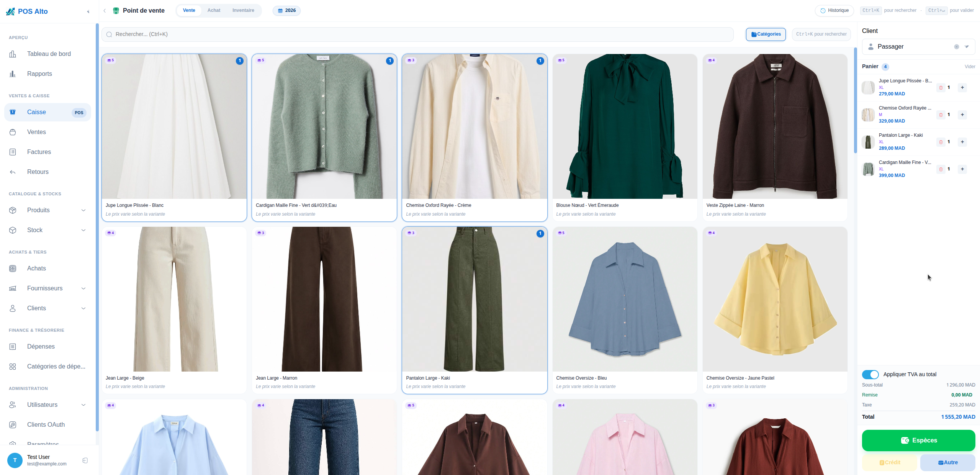
Task: Open the Rapports page
Action: pos(48,74)
